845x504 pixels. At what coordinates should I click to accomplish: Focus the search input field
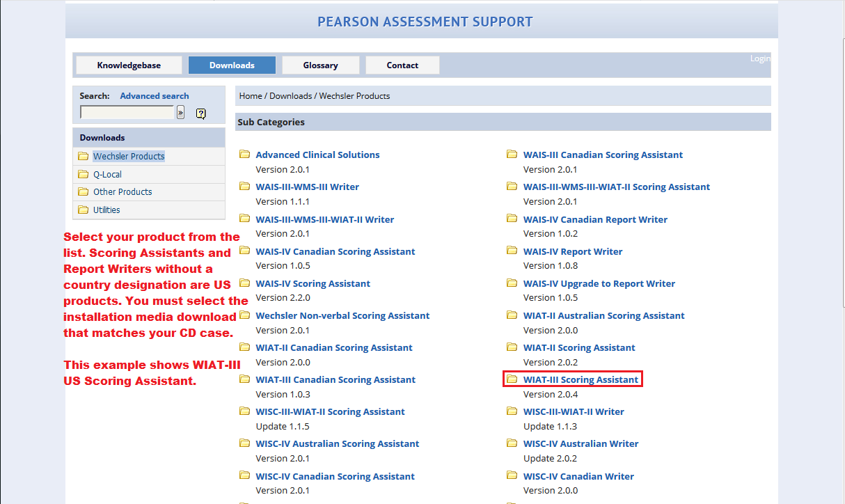(x=127, y=112)
